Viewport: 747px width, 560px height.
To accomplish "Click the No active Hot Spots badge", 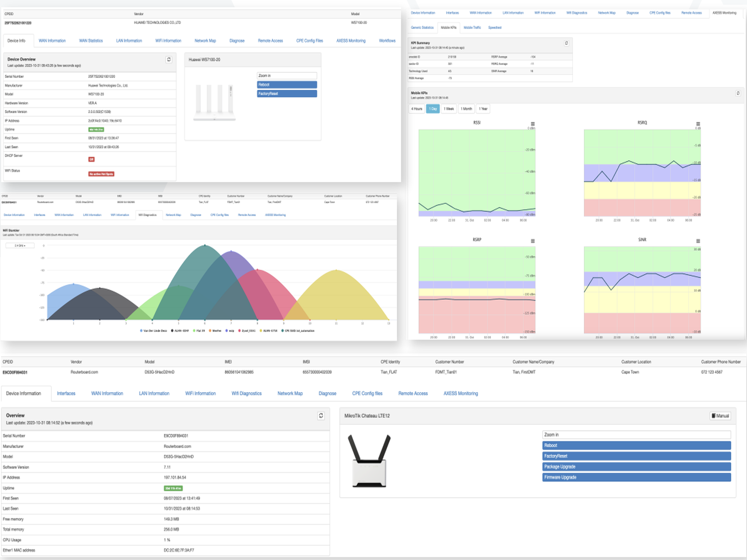I will click(101, 174).
